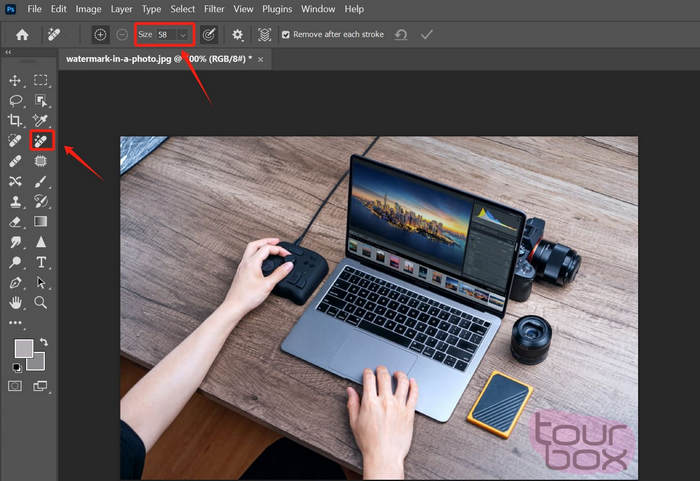Viewport: 700px width, 481px height.
Task: Open the Plugins menu
Action: click(277, 9)
